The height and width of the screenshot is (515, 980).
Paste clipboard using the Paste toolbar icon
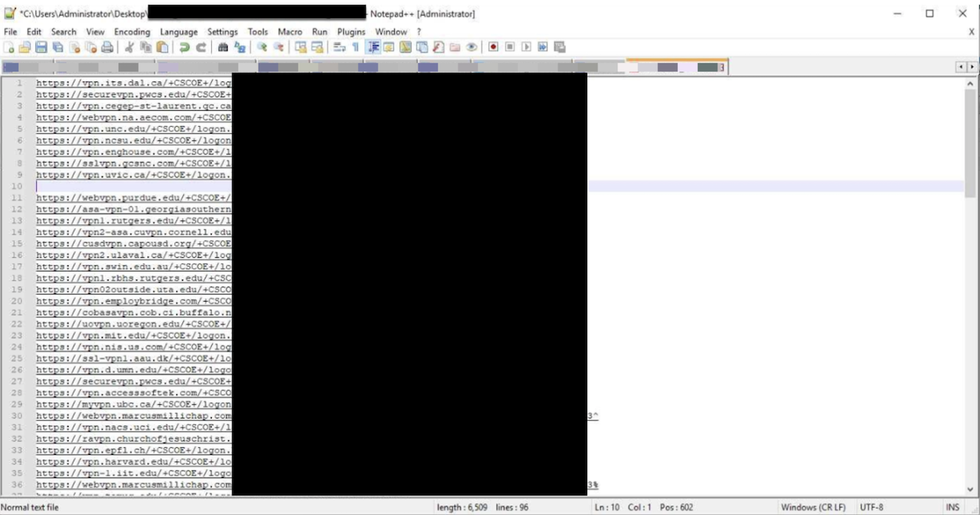(162, 47)
